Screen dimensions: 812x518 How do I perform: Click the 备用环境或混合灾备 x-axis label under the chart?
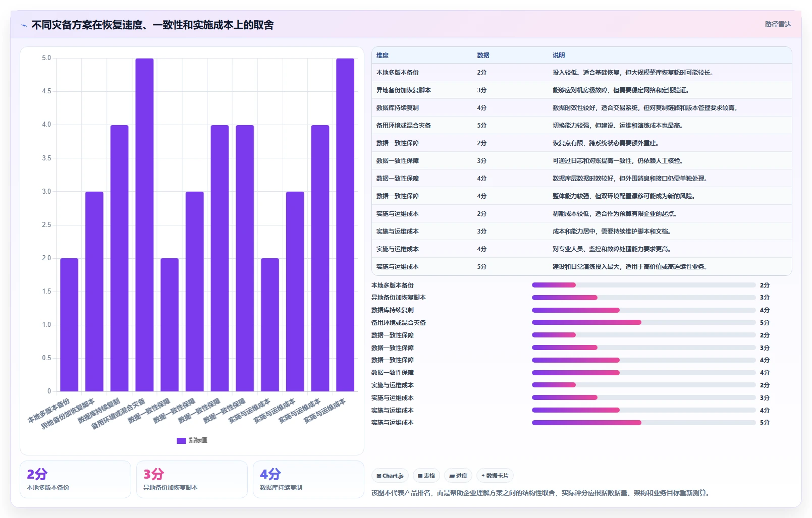click(118, 414)
